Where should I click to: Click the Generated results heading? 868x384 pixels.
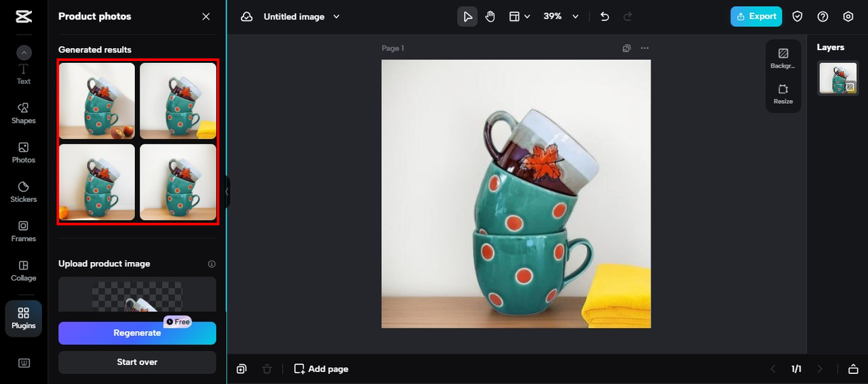pyautogui.click(x=95, y=49)
